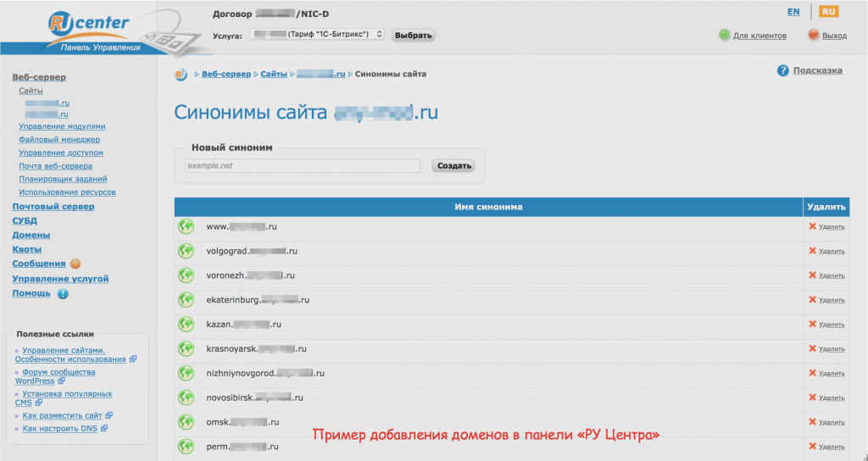Viewport: 868px width, 461px height.
Task: Click the globe icon in the perm row
Action: point(186,446)
